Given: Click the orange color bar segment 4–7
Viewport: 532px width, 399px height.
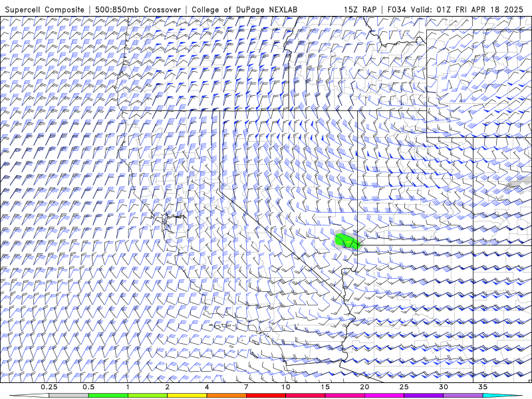Looking at the screenshot, I should click(x=226, y=396).
